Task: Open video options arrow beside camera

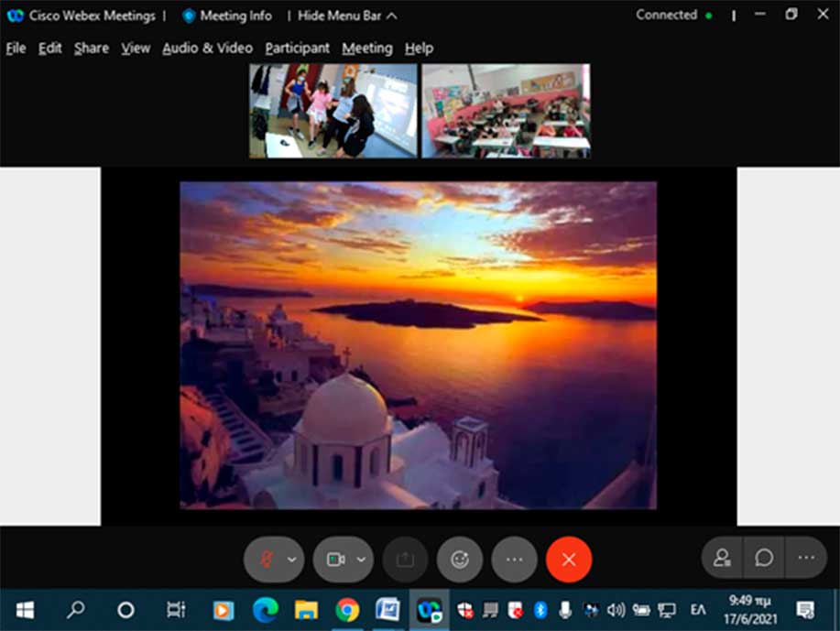Action: pos(361,560)
